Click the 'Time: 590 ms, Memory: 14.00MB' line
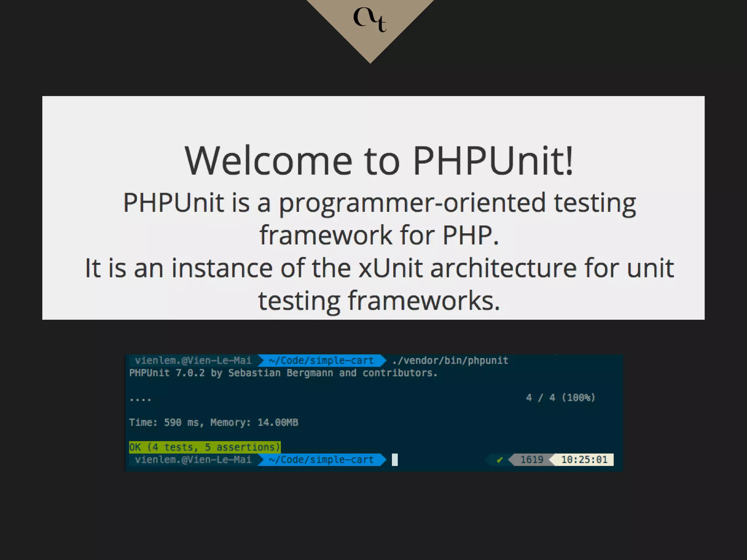The image size is (747, 560). [x=213, y=422]
